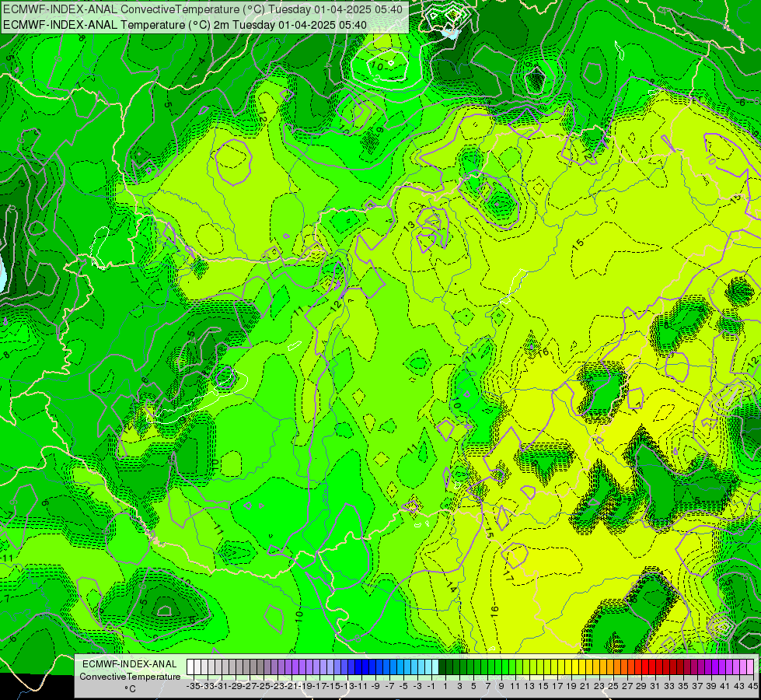The height and width of the screenshot is (700, 761).
Task: Click legend scale label 31
Action: (655, 686)
